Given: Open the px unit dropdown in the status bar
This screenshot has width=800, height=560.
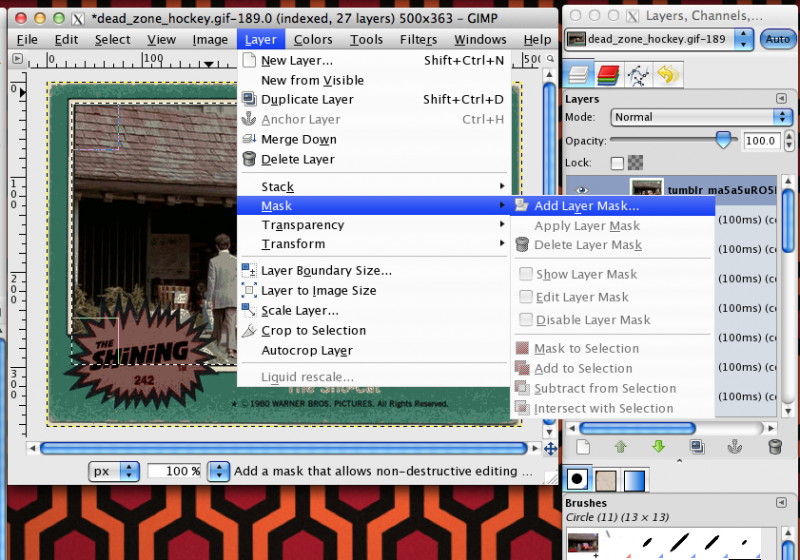Looking at the screenshot, I should pyautogui.click(x=113, y=471).
